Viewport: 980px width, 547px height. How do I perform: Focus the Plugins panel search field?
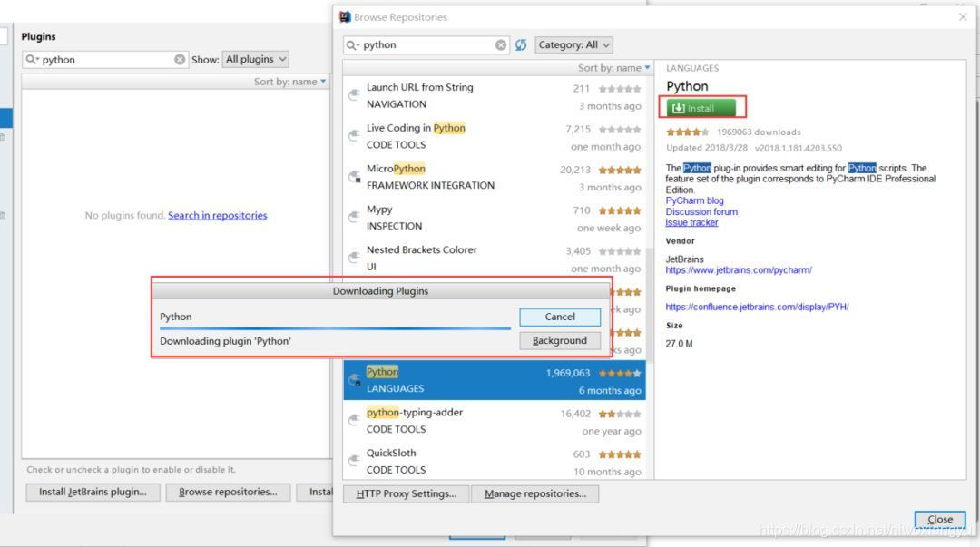click(x=105, y=59)
